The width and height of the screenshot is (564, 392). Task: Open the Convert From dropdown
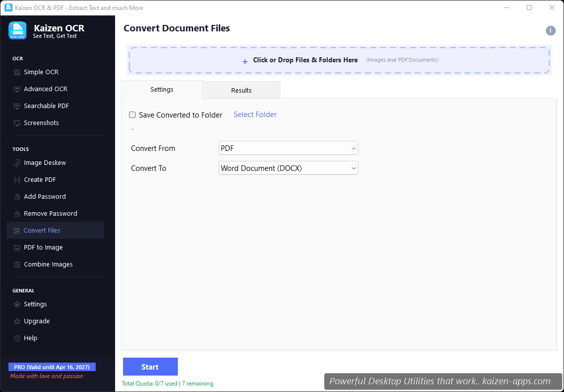click(x=288, y=148)
